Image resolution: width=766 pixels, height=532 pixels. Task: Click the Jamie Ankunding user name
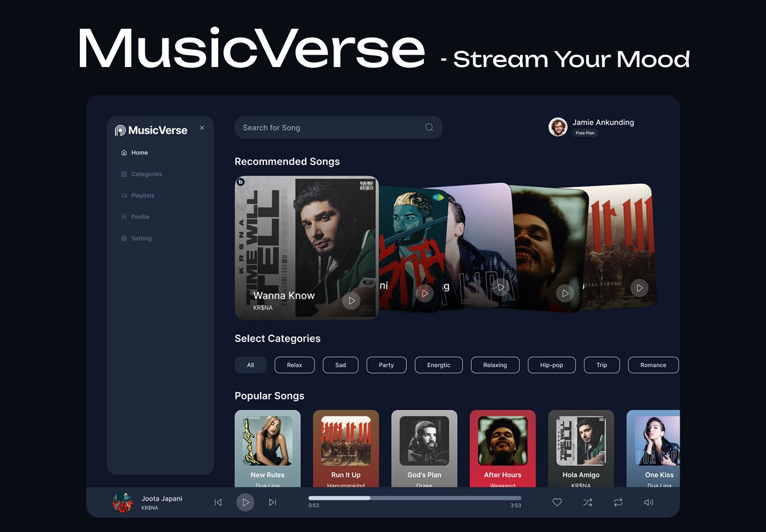pos(603,122)
